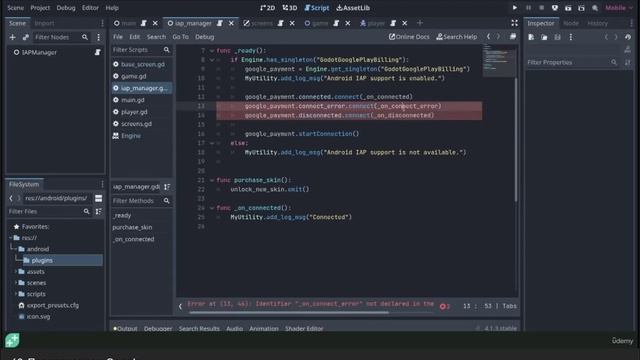Instantiate a child scene with the link icon
640x360 pixels.
tap(26, 37)
